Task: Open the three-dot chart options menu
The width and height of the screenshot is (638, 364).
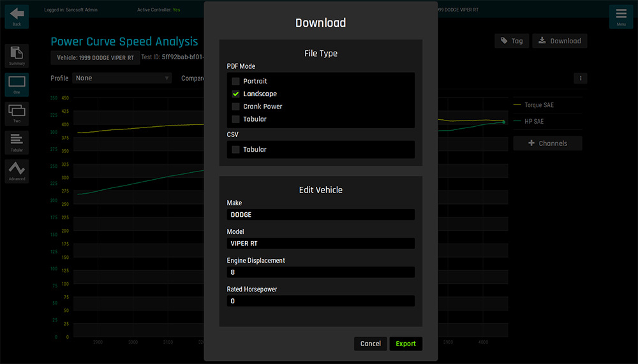Action: click(x=580, y=78)
